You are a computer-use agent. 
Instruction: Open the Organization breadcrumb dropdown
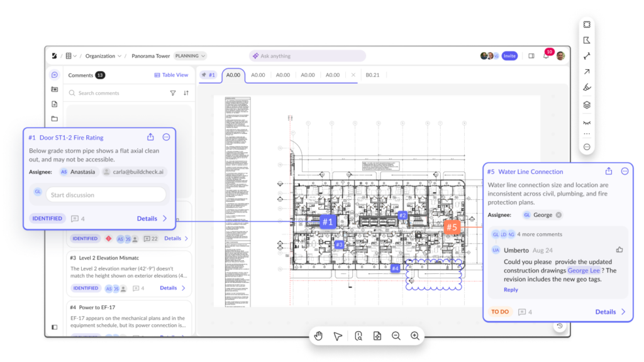coord(103,56)
